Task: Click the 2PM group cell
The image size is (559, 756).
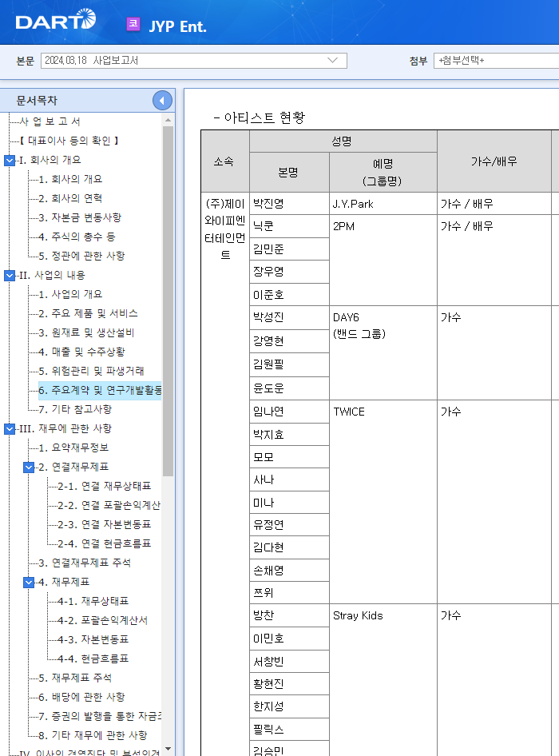Action: coord(383,261)
